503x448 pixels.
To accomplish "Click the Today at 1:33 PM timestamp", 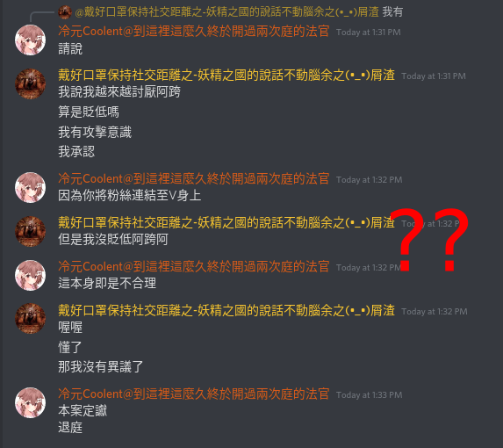I will 370,395.
